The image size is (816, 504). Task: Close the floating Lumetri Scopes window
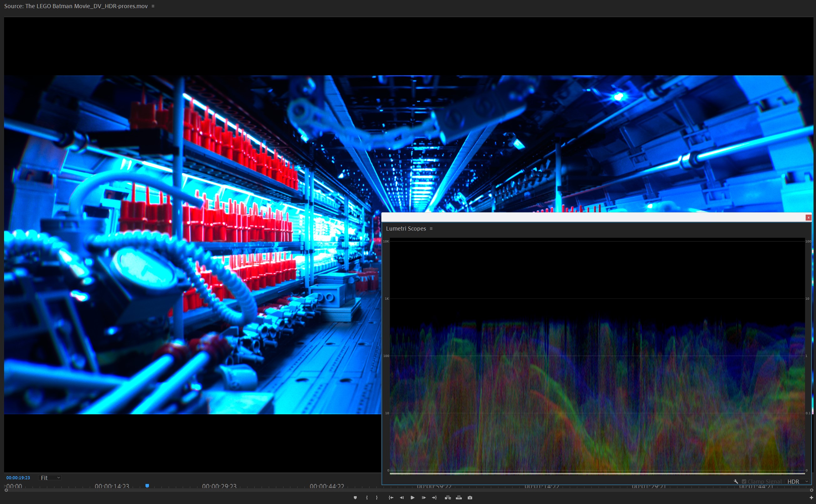tap(808, 217)
